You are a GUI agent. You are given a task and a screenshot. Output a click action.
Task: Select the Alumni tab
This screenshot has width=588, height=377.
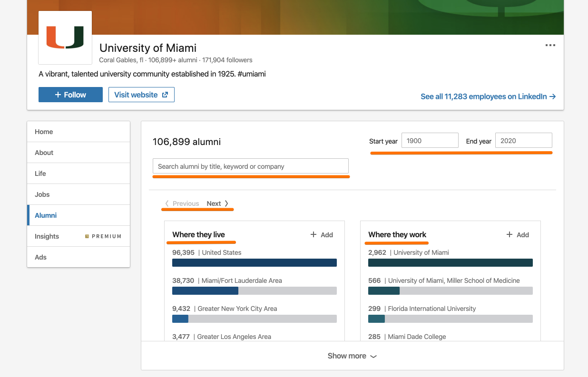tap(78, 215)
